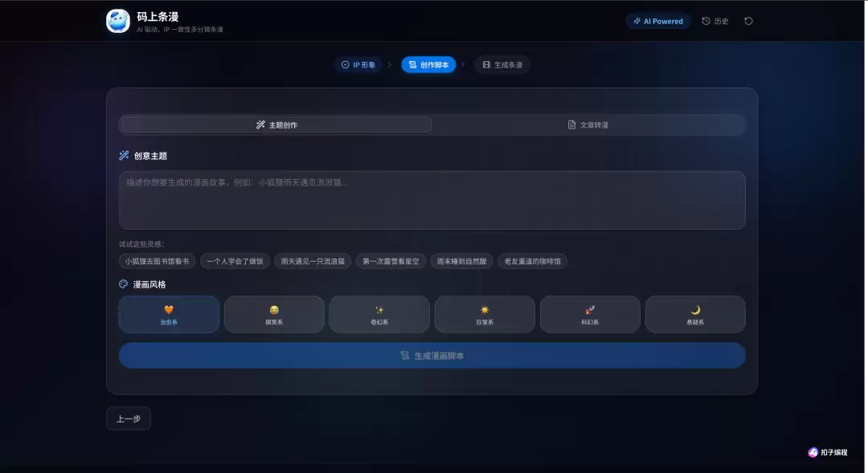Click the 生成漫画脚本 generate button
Image resolution: width=868 pixels, height=473 pixels.
432,356
